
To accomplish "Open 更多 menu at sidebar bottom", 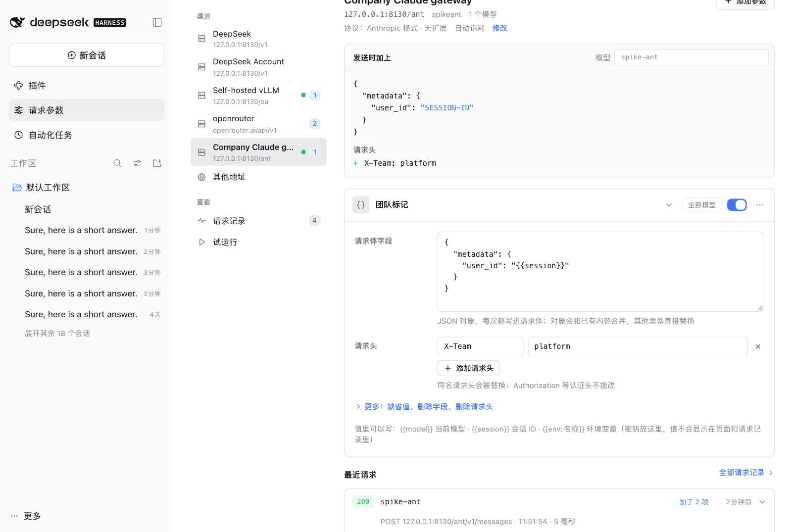I will tap(26, 516).
